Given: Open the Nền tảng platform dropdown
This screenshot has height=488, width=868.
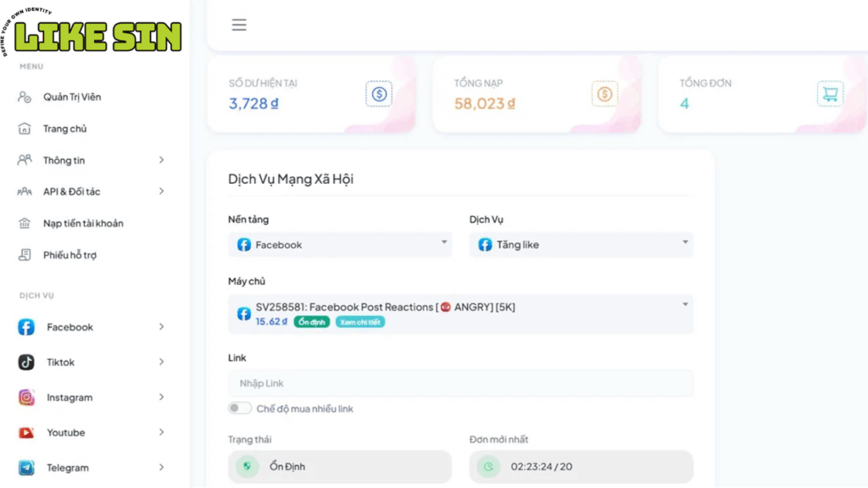Looking at the screenshot, I should coord(339,244).
